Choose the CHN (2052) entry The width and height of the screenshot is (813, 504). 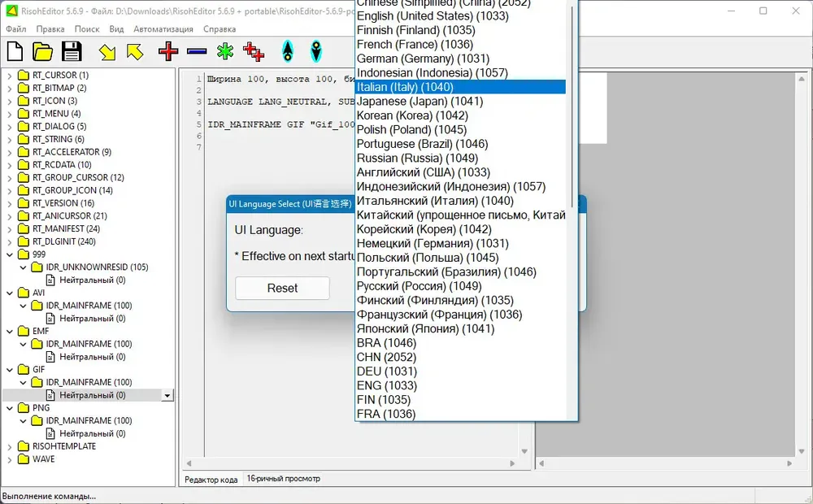tap(460, 357)
